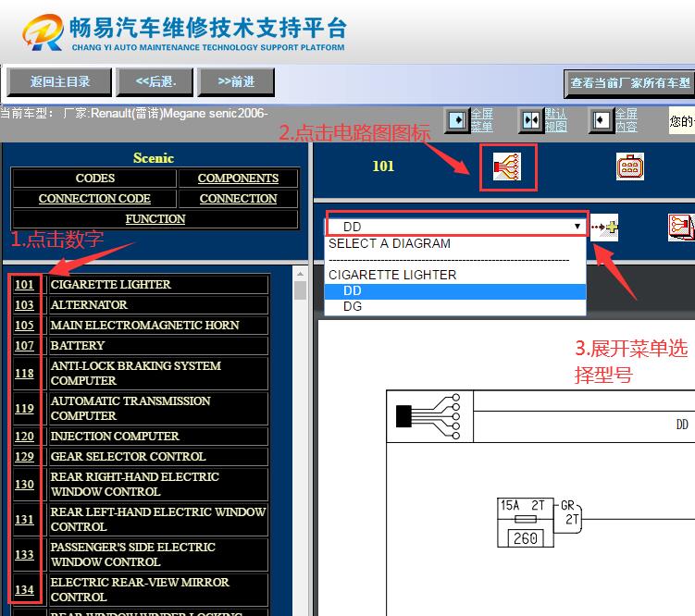Image resolution: width=695 pixels, height=616 pixels.
Task: Click code link 129
Action: pyautogui.click(x=24, y=457)
